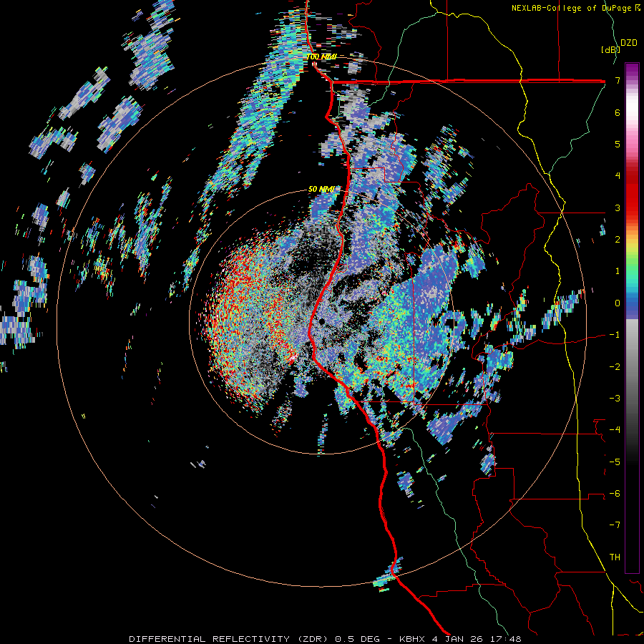Click the -5 scale value
The height and width of the screenshot is (644, 644).
pyautogui.click(x=615, y=462)
